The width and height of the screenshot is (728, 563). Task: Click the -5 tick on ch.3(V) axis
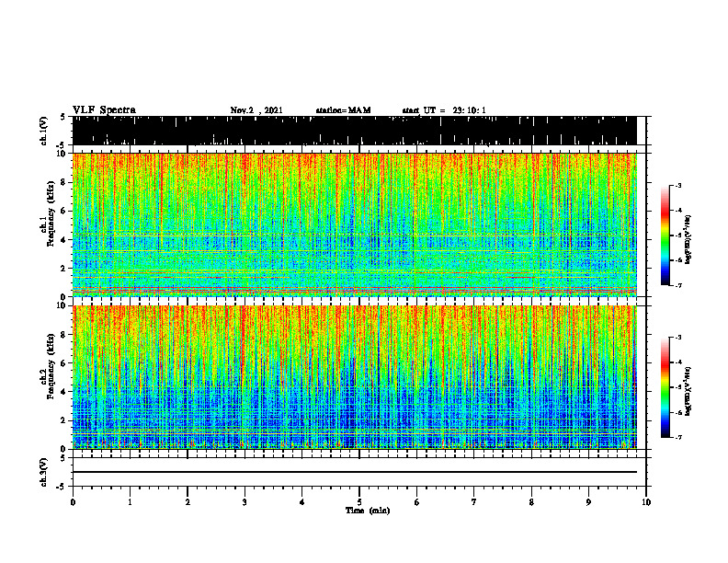click(x=62, y=487)
